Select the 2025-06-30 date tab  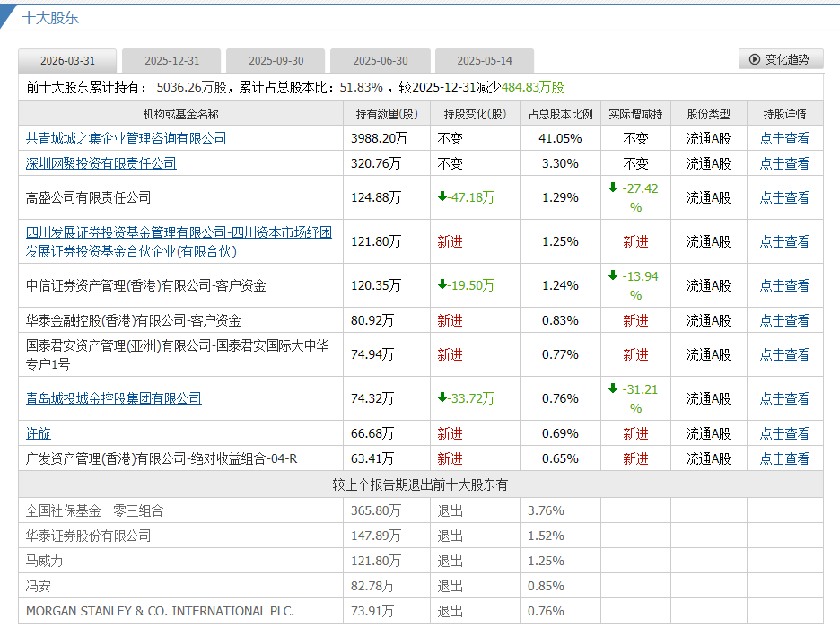381,61
